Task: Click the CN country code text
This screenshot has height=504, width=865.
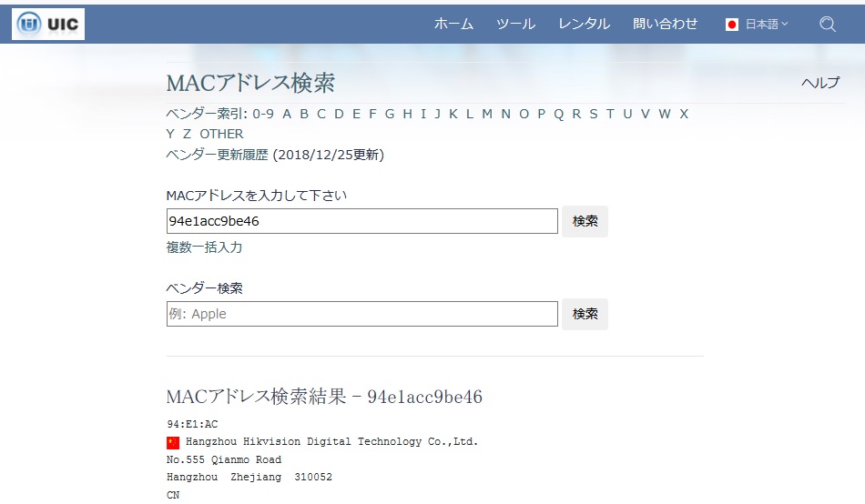Action: (x=173, y=495)
